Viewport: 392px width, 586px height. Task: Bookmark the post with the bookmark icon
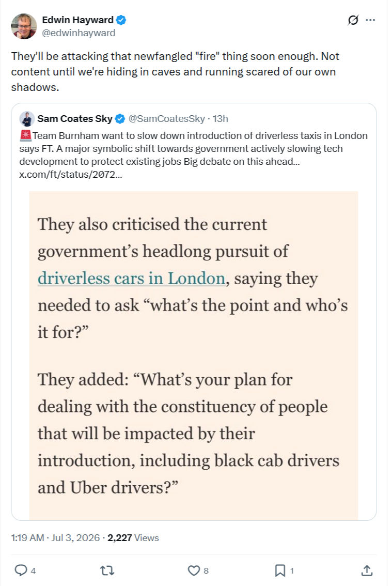pyautogui.click(x=280, y=570)
